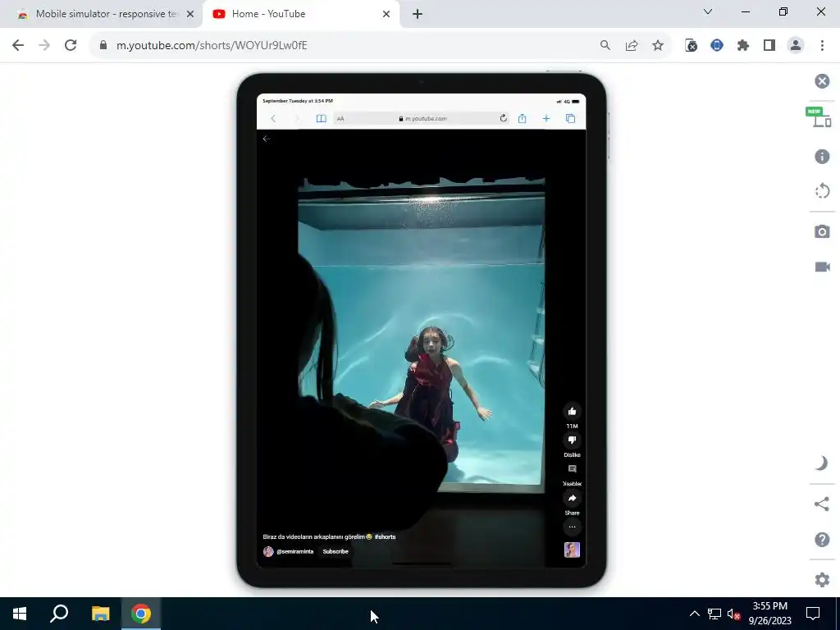Open a new Chrome tab

418,14
